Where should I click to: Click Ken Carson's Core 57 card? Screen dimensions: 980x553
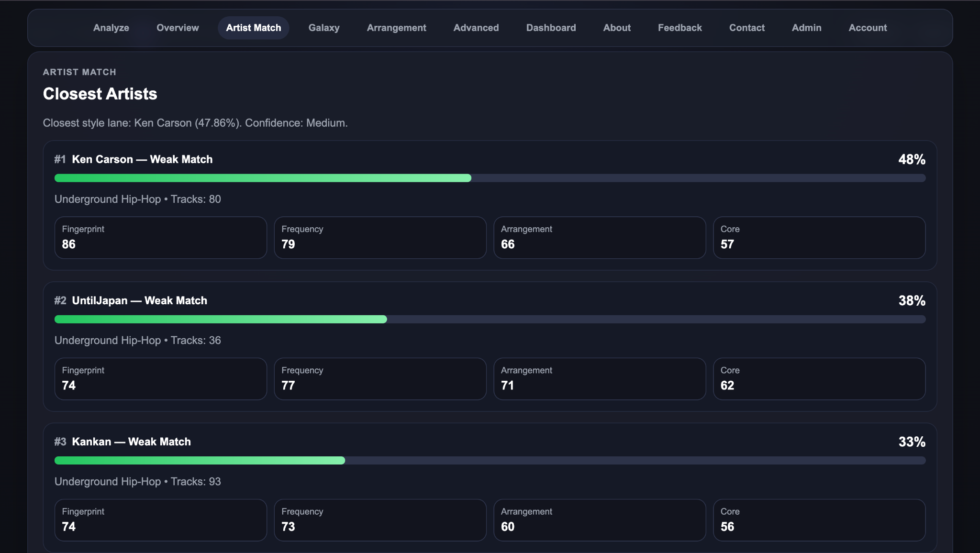820,238
